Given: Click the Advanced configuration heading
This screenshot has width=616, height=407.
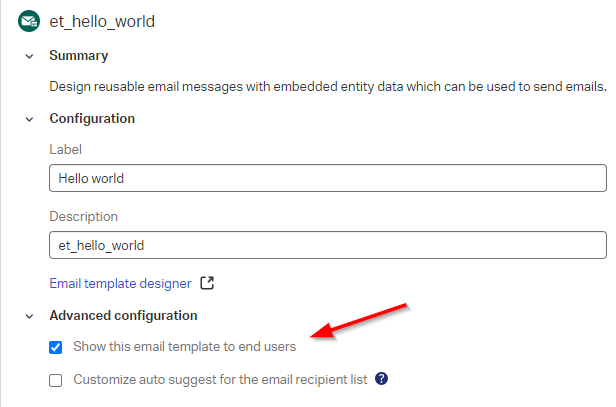Looking at the screenshot, I should tap(123, 316).
